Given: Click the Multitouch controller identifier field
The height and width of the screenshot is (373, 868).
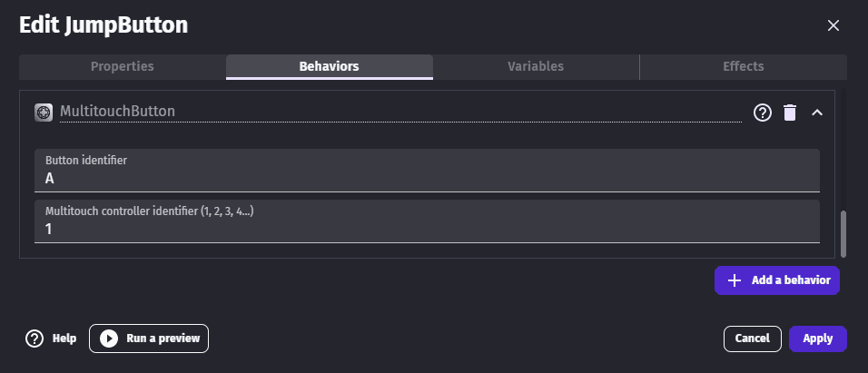Looking at the screenshot, I should coord(427,230).
